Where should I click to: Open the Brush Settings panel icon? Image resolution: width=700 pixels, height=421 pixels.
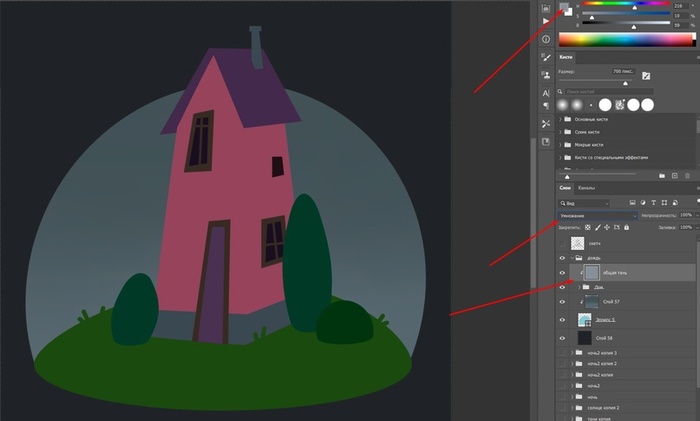point(546,57)
